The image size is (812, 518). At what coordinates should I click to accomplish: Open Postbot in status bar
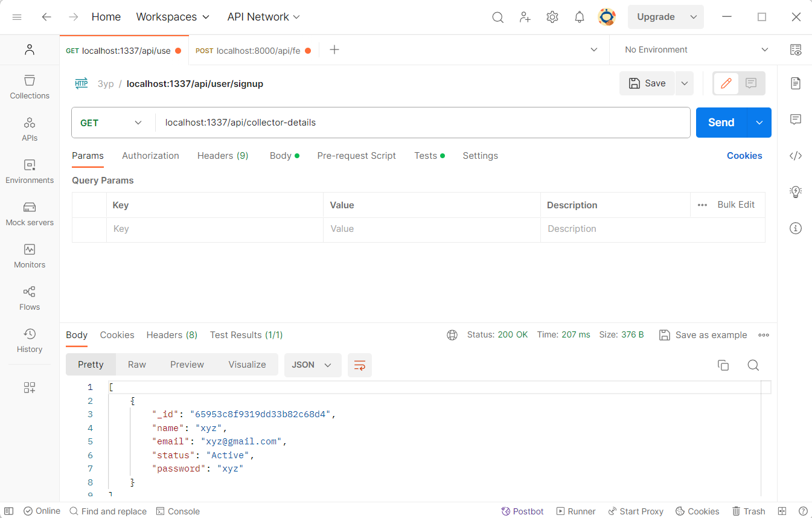[x=523, y=511]
